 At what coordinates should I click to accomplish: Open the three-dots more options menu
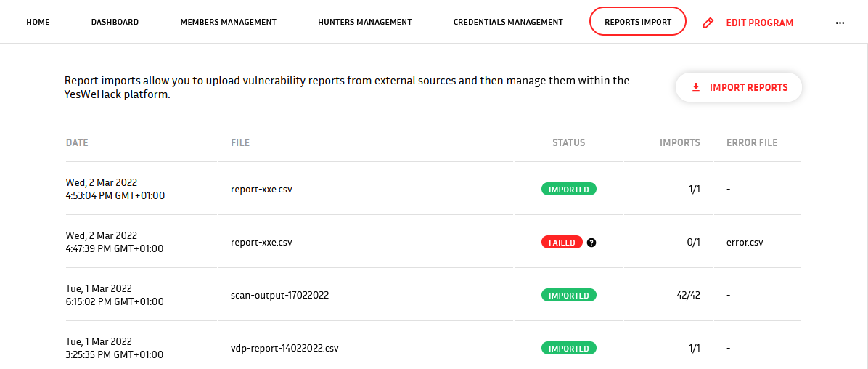tap(840, 23)
